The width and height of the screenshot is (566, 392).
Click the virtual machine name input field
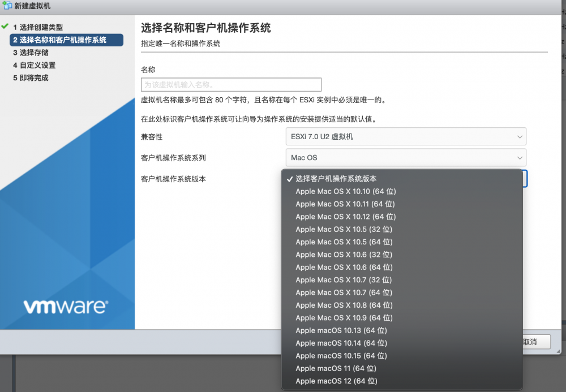click(231, 85)
